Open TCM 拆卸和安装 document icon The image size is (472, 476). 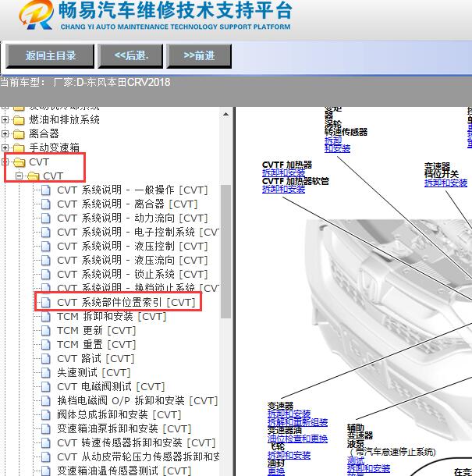click(x=46, y=316)
